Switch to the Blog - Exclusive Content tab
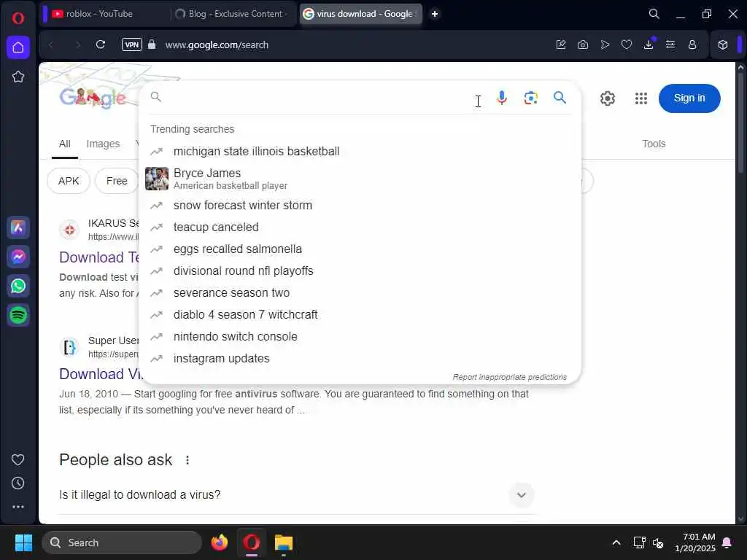 click(233, 14)
